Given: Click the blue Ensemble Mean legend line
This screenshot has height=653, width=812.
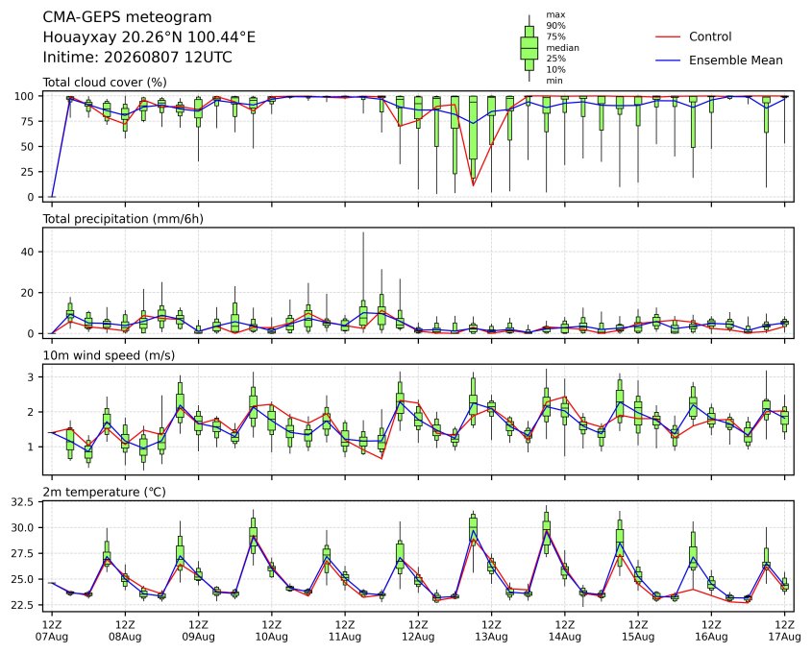Looking at the screenshot, I should [x=668, y=60].
